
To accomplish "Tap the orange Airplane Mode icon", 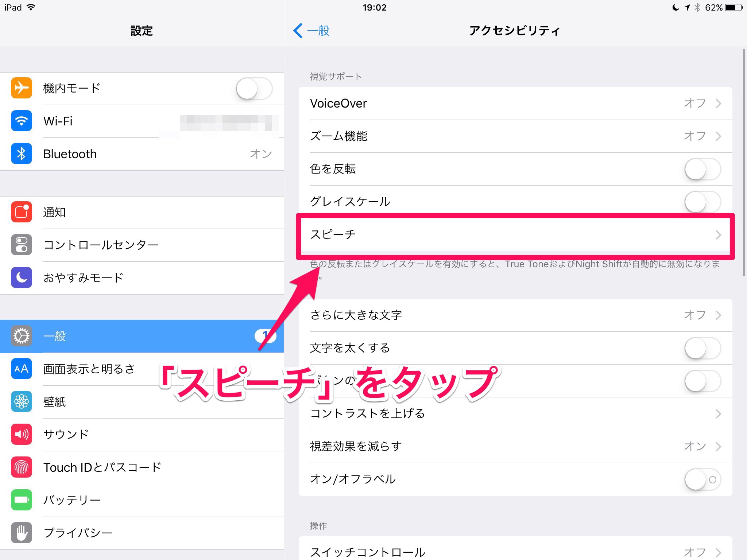I will (21, 88).
